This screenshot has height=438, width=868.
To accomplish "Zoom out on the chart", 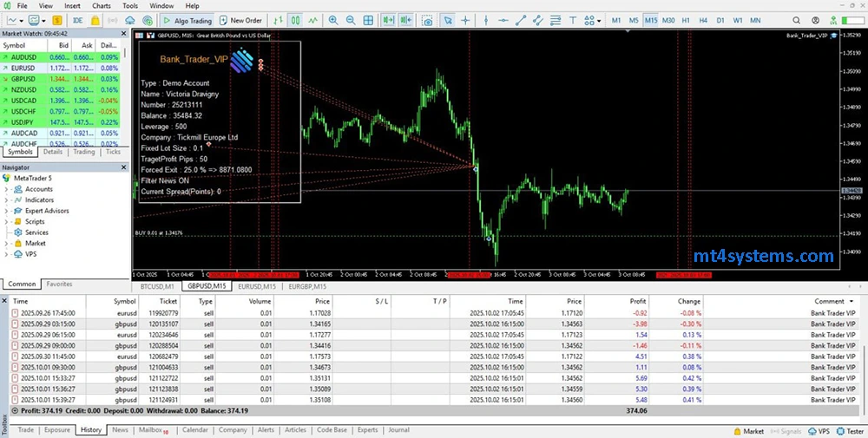I will coord(351,21).
